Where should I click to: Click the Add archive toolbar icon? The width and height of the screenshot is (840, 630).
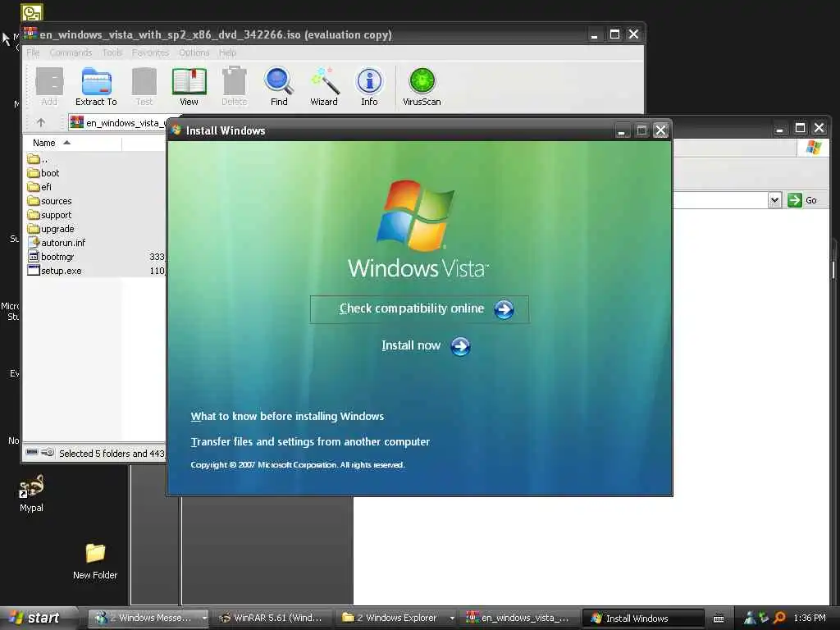tap(49, 87)
